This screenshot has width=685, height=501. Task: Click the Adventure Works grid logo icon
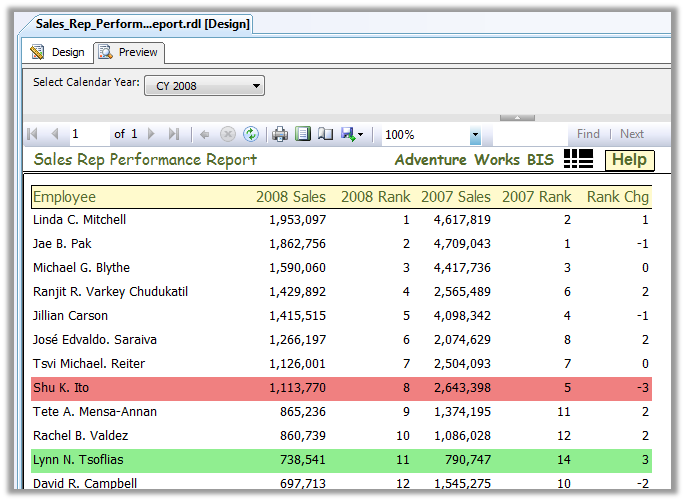pyautogui.click(x=578, y=159)
